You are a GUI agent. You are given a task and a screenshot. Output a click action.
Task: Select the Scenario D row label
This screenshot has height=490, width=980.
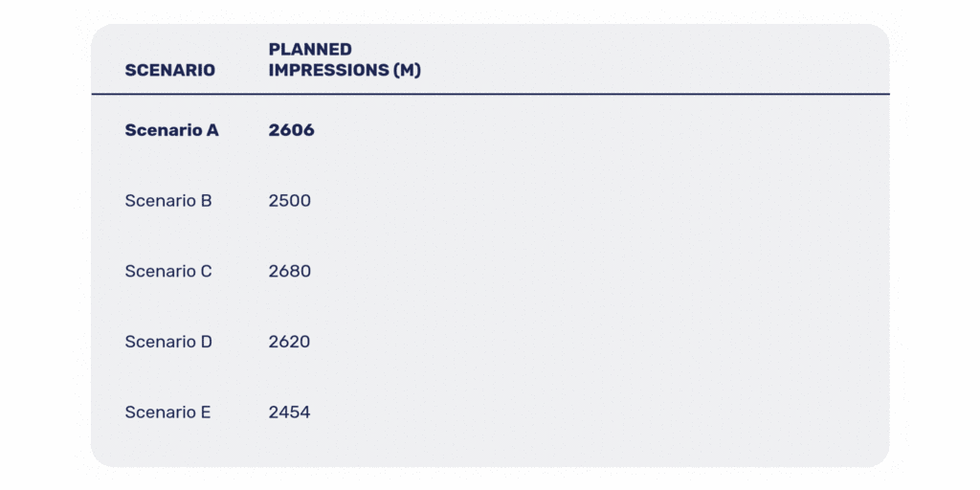pyautogui.click(x=167, y=342)
